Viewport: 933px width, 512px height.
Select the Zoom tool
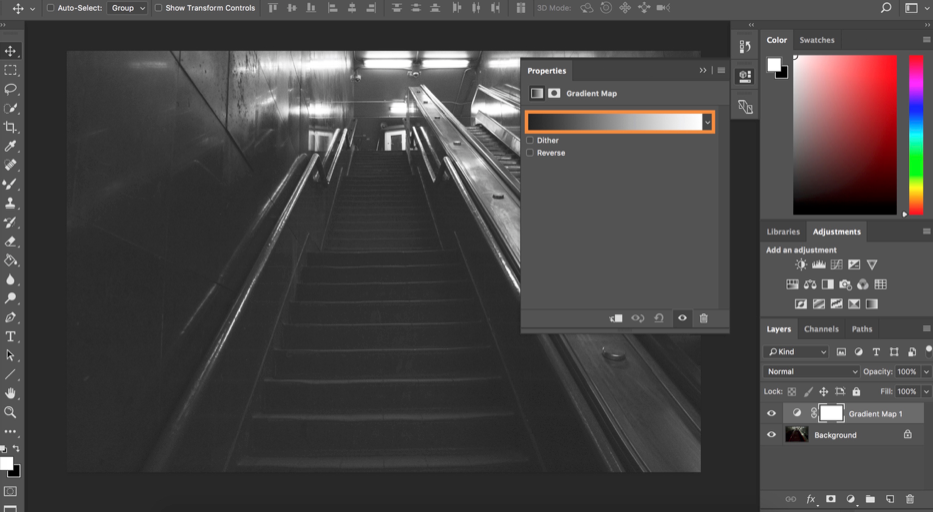[x=10, y=412]
